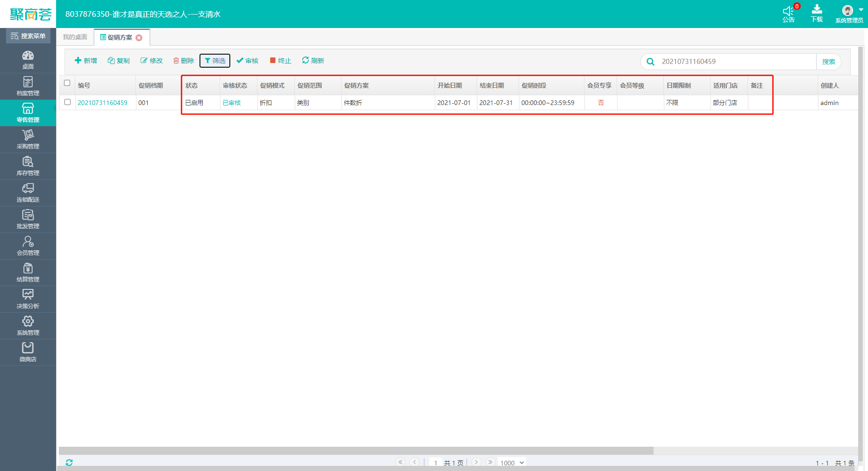Go to the next page
Image resolution: width=868 pixels, height=471 pixels.
click(x=476, y=462)
